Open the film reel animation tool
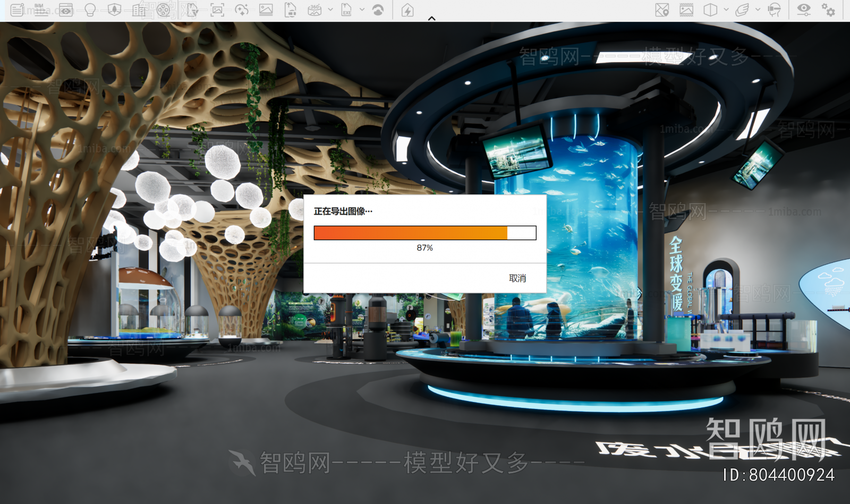The height and width of the screenshot is (504, 850). (x=164, y=10)
